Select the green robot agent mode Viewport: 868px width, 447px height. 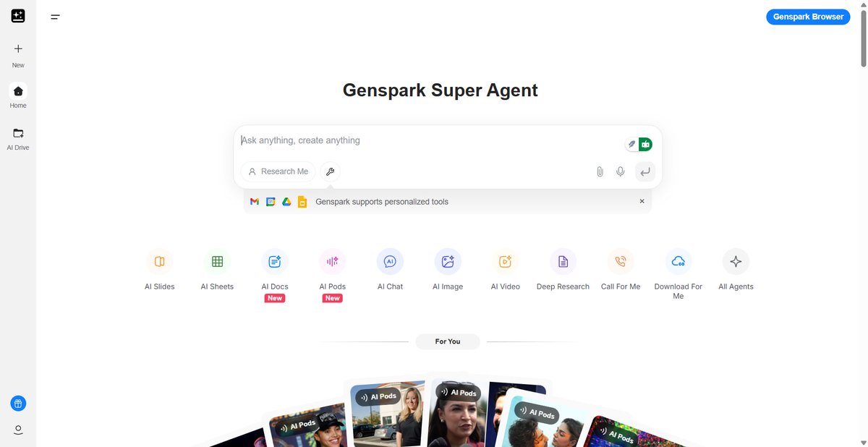click(x=645, y=144)
